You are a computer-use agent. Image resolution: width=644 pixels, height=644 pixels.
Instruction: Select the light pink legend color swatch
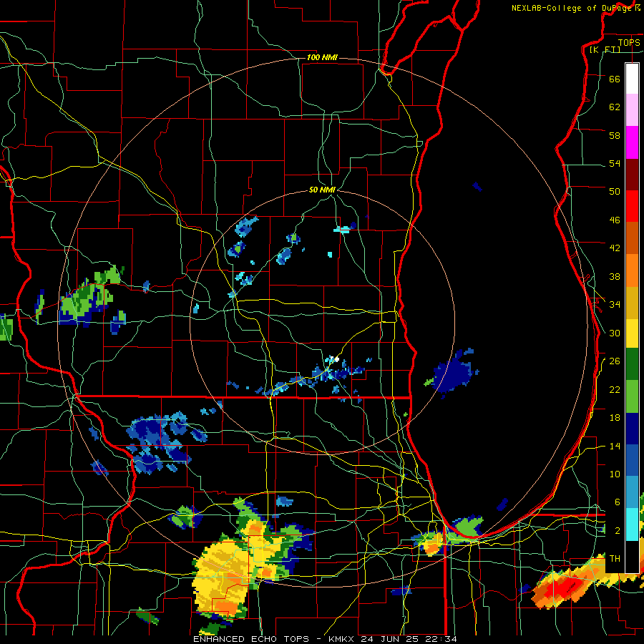click(632, 109)
